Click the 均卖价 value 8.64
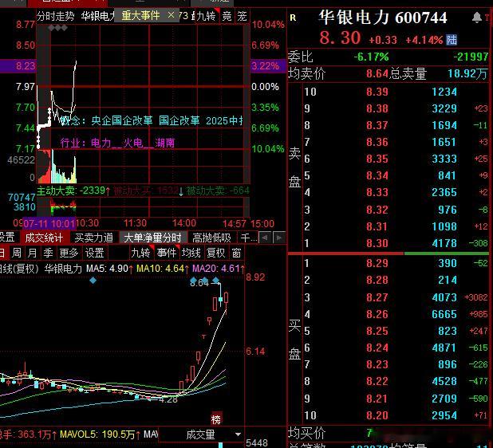493x448 pixels. (x=377, y=73)
